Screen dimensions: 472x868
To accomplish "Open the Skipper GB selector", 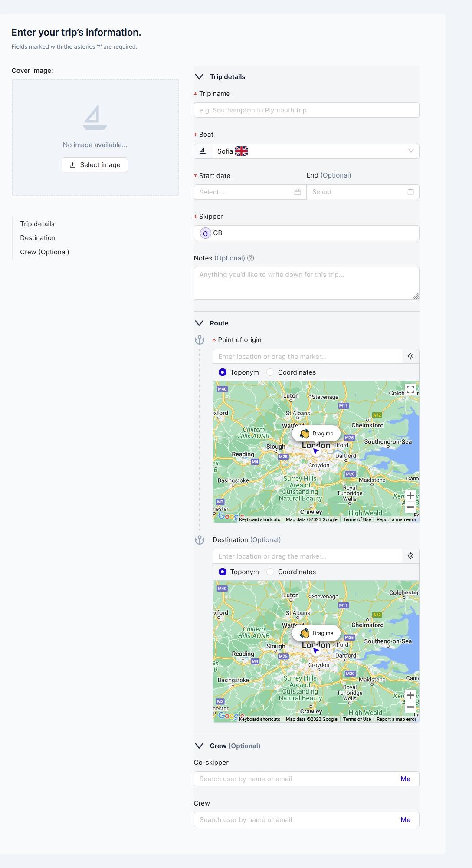I will 307,233.
